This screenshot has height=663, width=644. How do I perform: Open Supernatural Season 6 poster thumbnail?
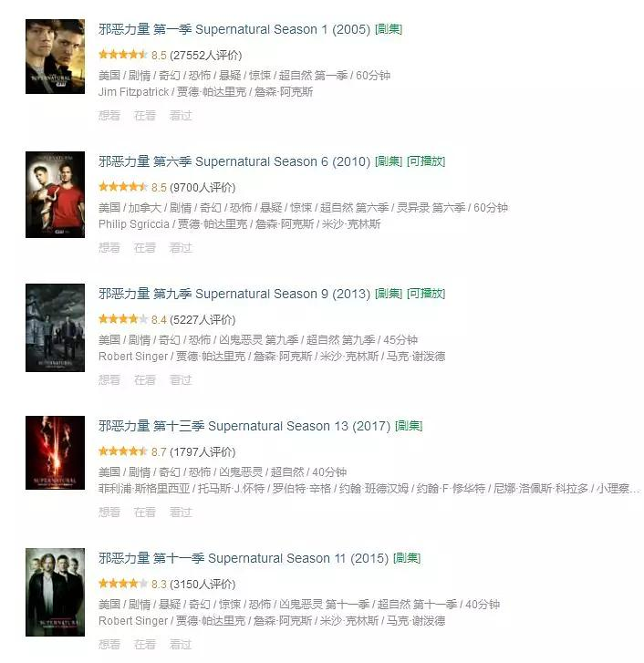click(x=55, y=194)
